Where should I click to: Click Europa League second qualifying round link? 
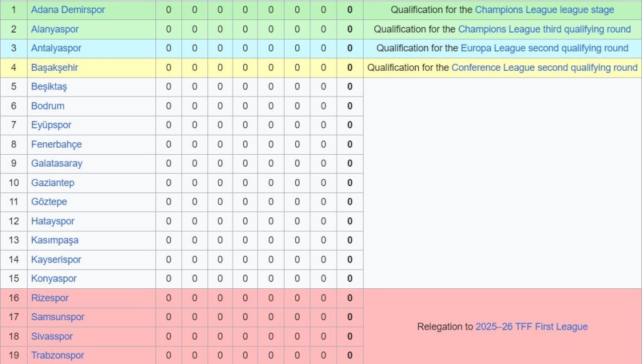(544, 48)
